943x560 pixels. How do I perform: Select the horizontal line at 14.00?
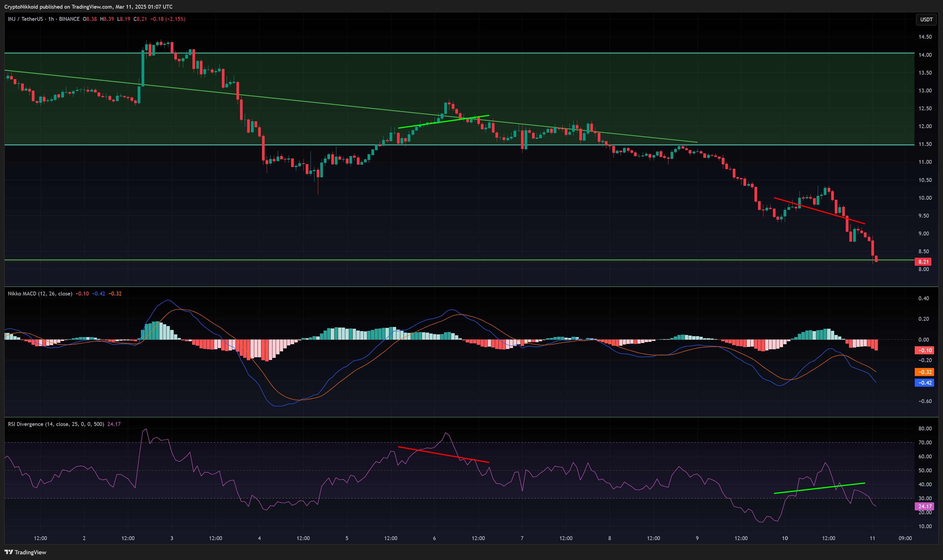tap(459, 53)
